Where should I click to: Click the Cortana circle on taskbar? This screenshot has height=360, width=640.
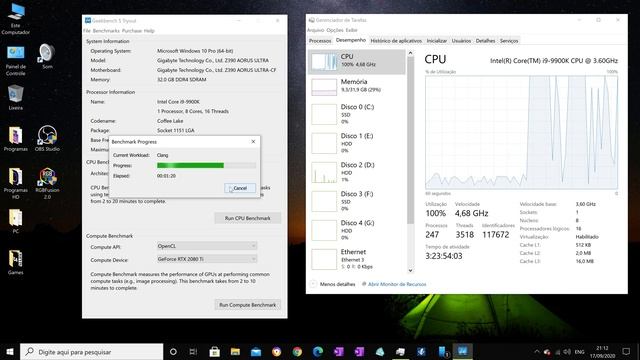[x=173, y=351]
